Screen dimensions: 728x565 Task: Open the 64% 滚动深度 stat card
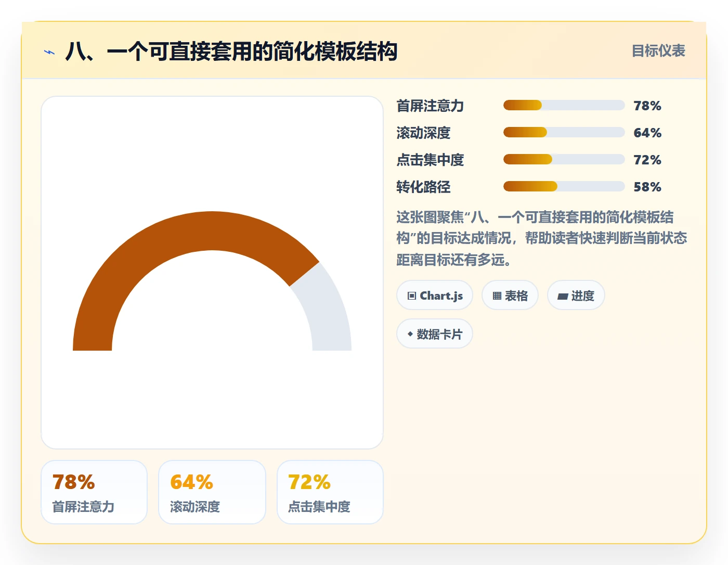pos(212,492)
